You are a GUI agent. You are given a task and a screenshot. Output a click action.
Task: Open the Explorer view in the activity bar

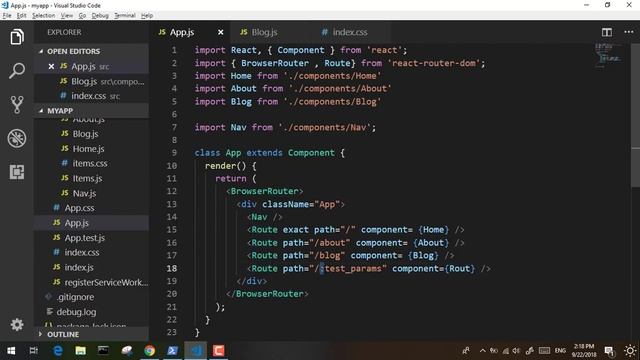17,37
